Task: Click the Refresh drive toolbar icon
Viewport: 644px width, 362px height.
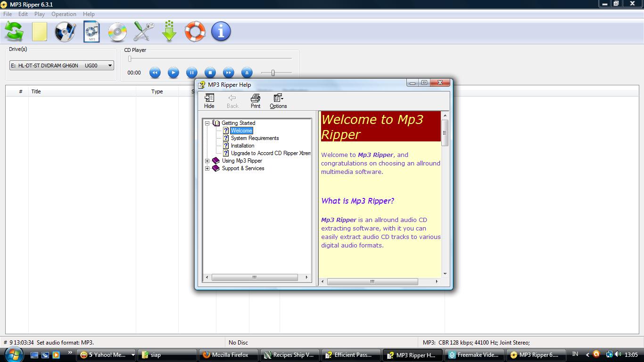Action: tap(14, 31)
